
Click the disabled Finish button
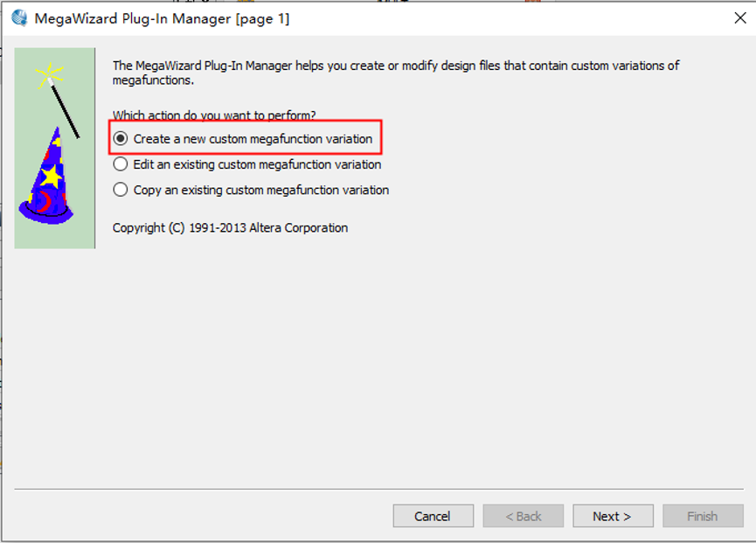pos(702,516)
